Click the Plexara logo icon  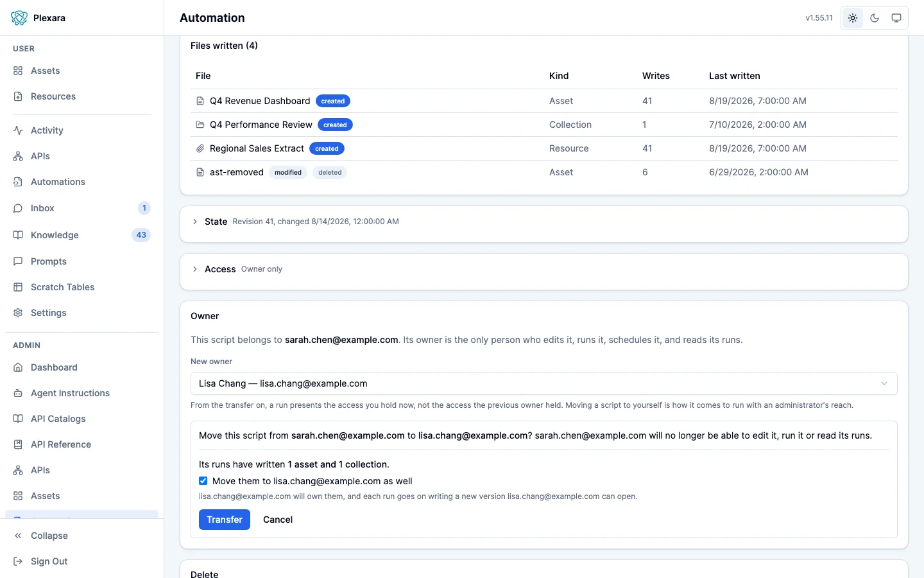(x=19, y=18)
